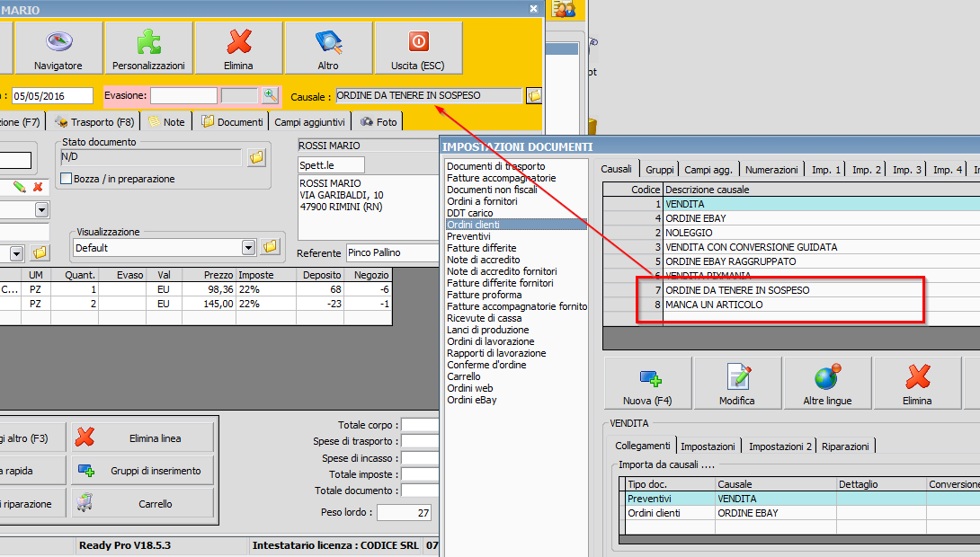The width and height of the screenshot is (980, 557).
Task: Click the Referente field Pinco Pallino
Action: (x=393, y=253)
